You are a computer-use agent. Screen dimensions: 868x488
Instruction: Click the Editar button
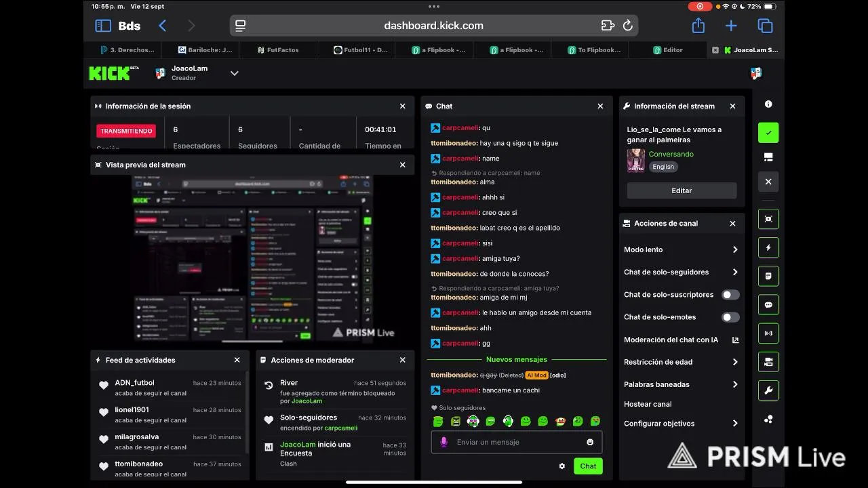[x=682, y=190]
